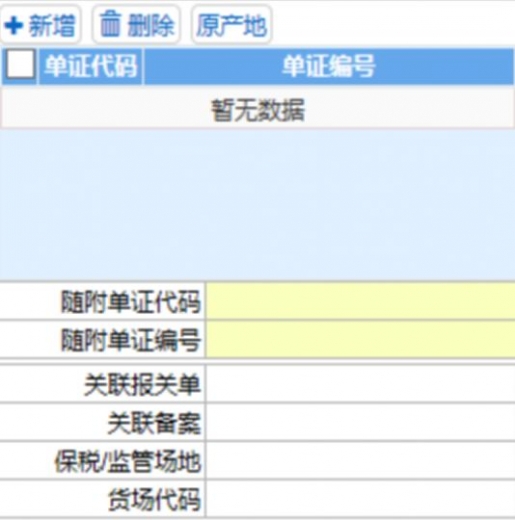Click the 单证代码 column header
The width and height of the screenshot is (515, 520).
(x=91, y=66)
